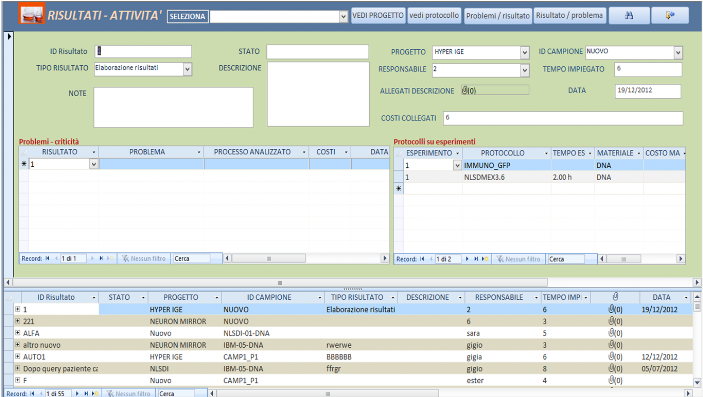Open the ALLEGATI DESCRIZIONE paperclip attachment
Screen dimensions: 703x397
pos(495,90)
